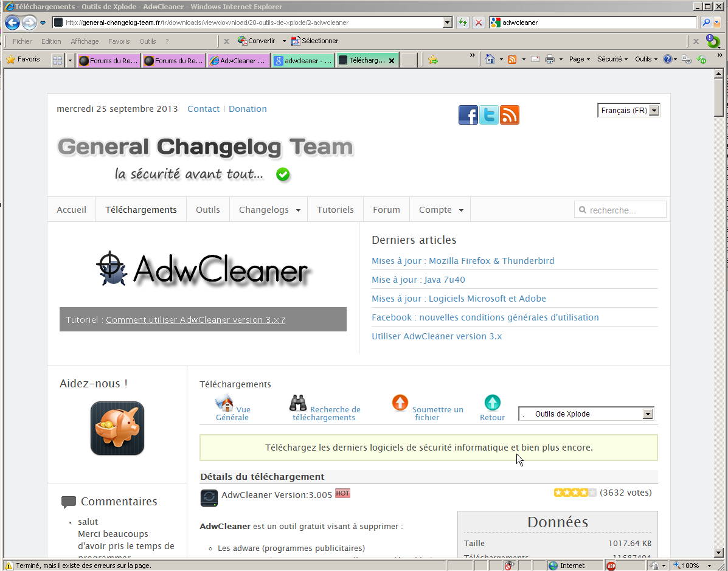Click the browser Forward arrow
This screenshot has height=571, width=728.
point(29,22)
